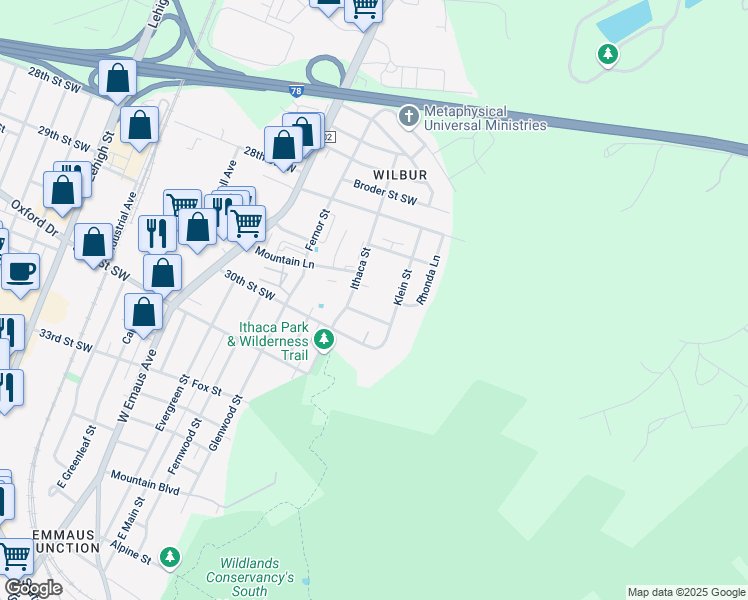748x600 pixels.
Task: Select the park marker near the reservoir
Action: coord(608,55)
